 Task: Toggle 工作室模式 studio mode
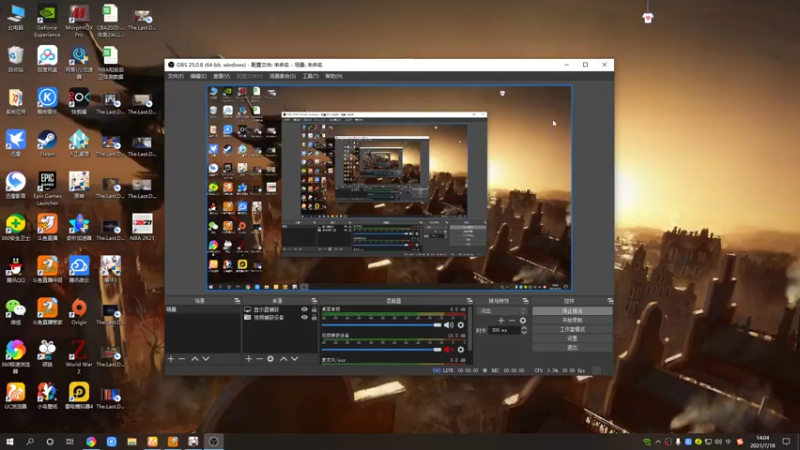pyautogui.click(x=572, y=329)
